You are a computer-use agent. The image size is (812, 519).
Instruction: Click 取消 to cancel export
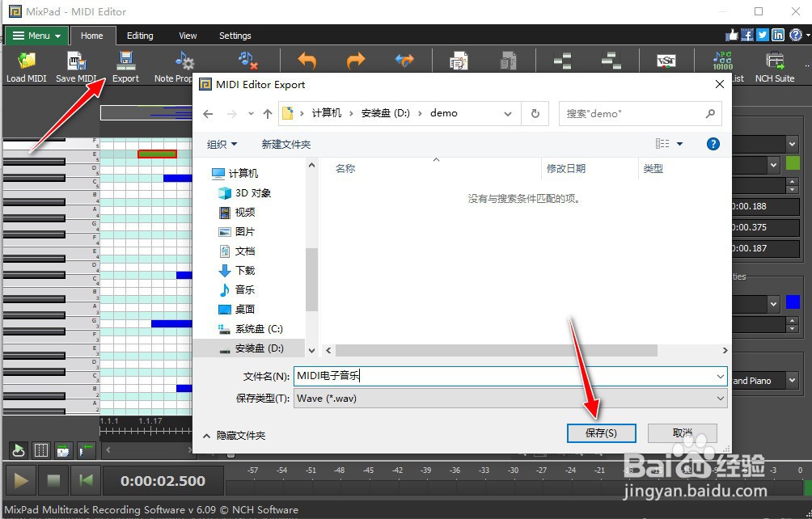683,433
